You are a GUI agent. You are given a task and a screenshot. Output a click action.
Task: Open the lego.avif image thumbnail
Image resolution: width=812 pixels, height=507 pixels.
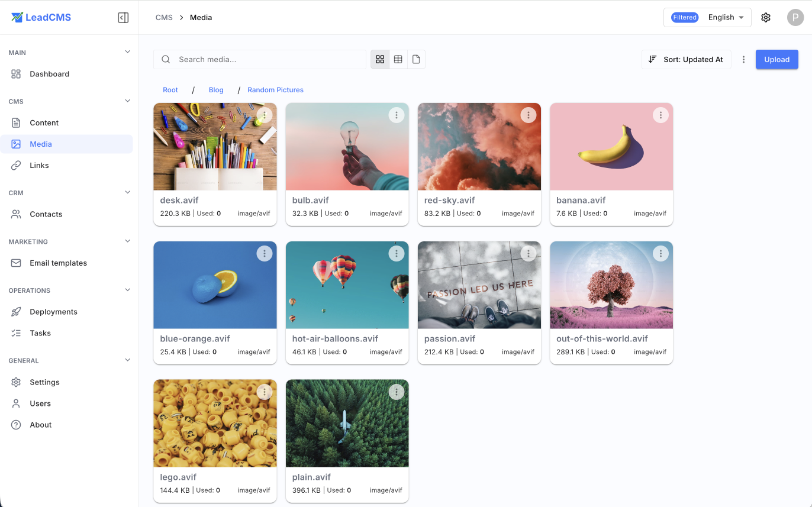215,423
